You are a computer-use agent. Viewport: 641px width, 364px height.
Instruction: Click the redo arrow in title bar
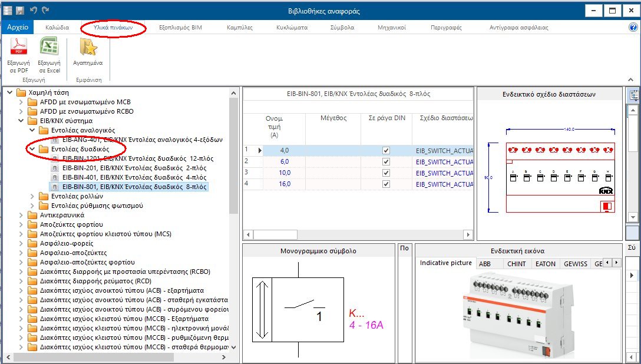click(46, 11)
